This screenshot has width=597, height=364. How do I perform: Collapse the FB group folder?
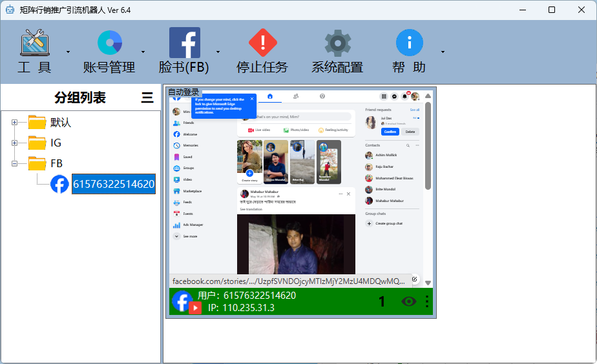(x=14, y=163)
